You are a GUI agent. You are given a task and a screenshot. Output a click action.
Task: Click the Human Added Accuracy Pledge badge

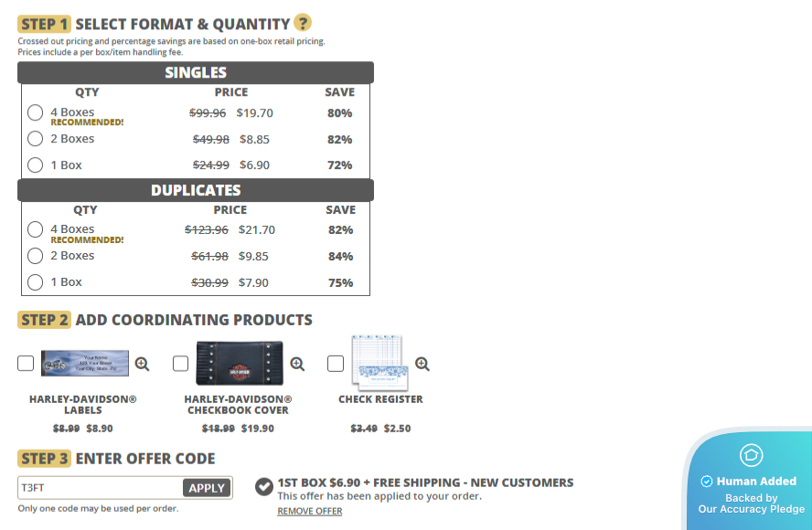[x=750, y=492]
